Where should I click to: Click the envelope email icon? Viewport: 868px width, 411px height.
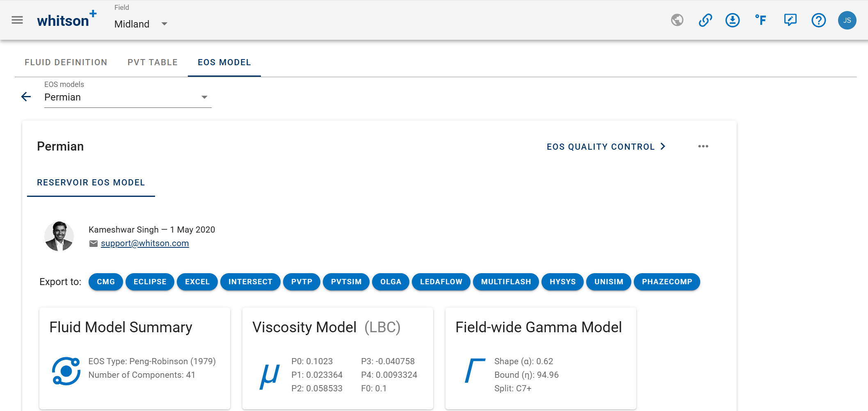94,244
